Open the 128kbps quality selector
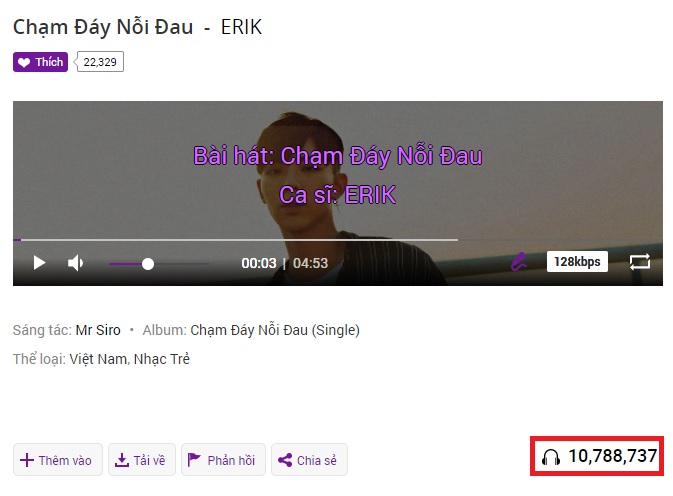 point(577,262)
